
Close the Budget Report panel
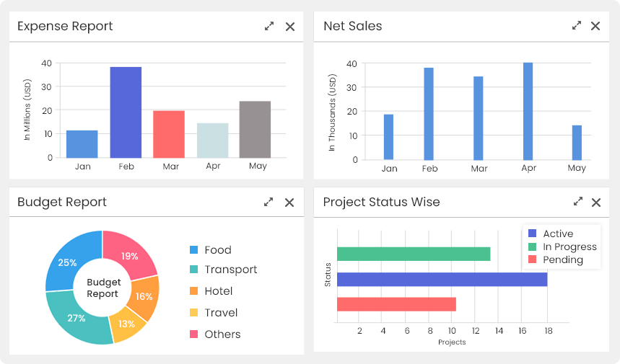(x=289, y=203)
